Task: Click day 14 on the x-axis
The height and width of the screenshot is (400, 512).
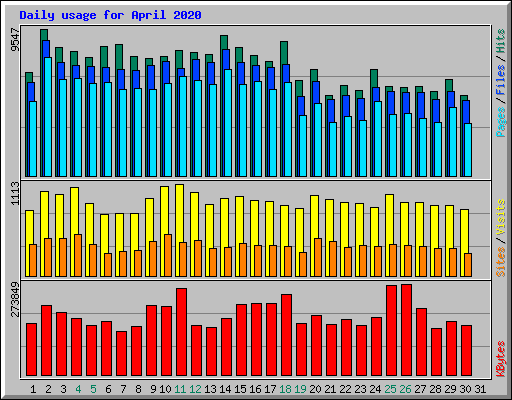Action: click(x=225, y=389)
